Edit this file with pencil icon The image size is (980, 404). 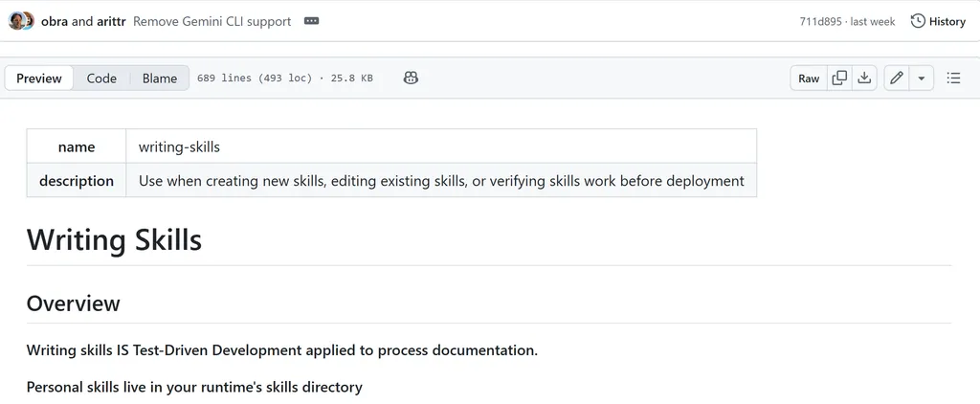(x=897, y=79)
